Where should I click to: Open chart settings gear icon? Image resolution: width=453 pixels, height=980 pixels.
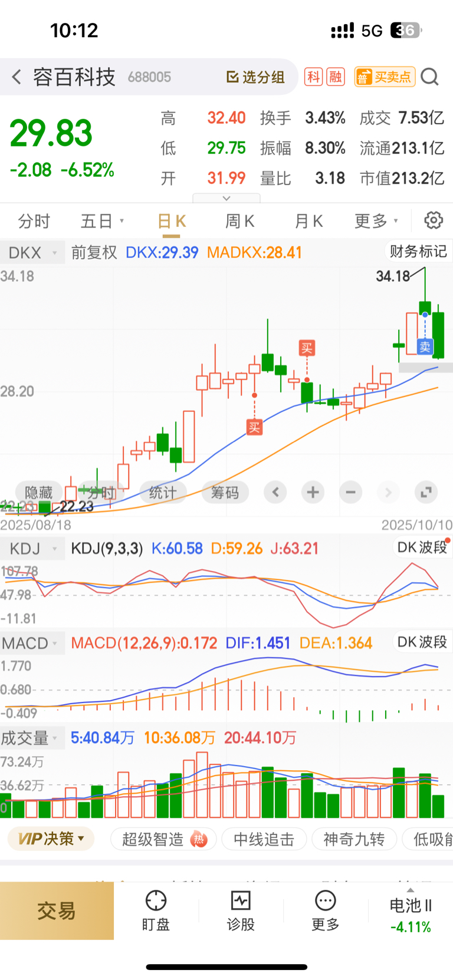pos(434,220)
